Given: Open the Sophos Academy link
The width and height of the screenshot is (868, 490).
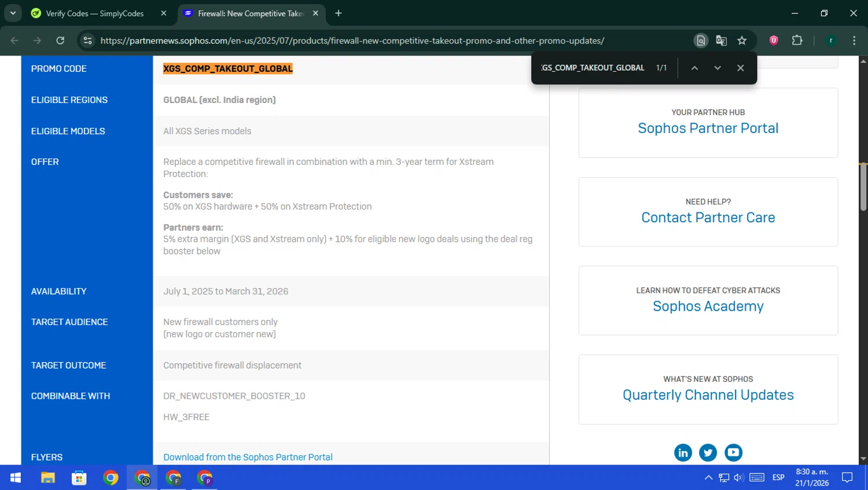Looking at the screenshot, I should point(708,306).
